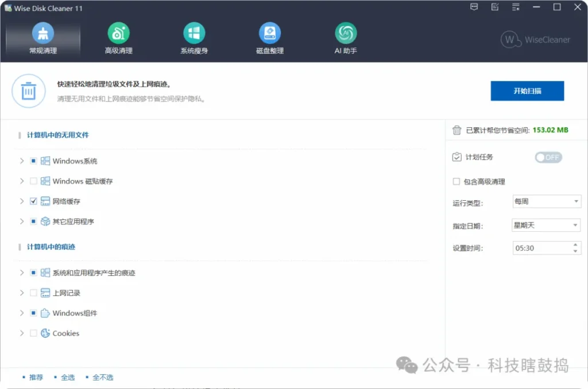The image size is (588, 389).
Task: Click the Windows系统 windows icon
Action: click(x=45, y=161)
